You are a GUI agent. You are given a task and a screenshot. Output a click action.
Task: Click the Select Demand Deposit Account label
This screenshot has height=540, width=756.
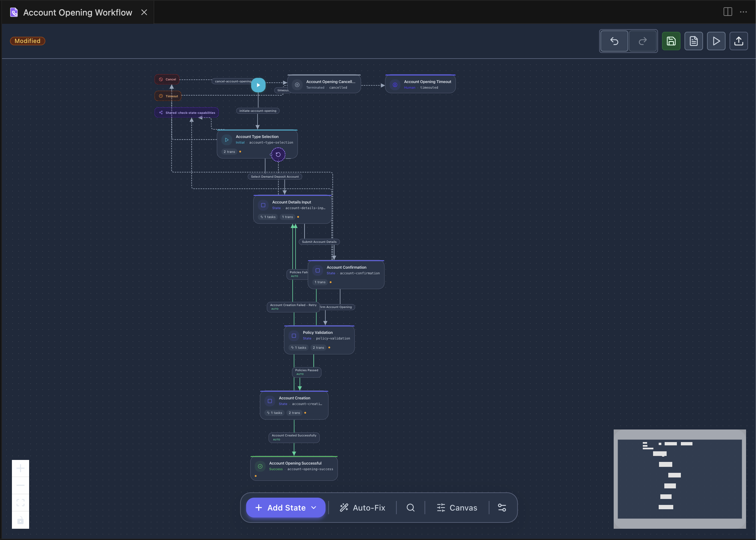(x=275, y=177)
